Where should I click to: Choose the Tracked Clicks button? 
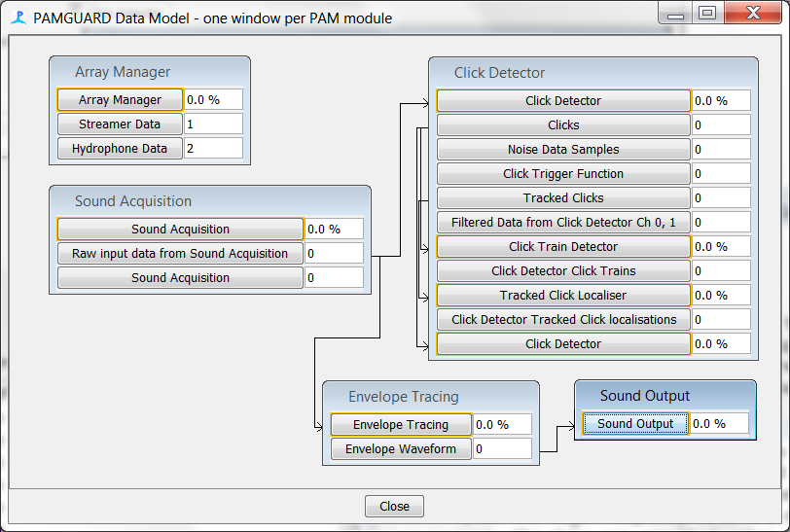563,197
